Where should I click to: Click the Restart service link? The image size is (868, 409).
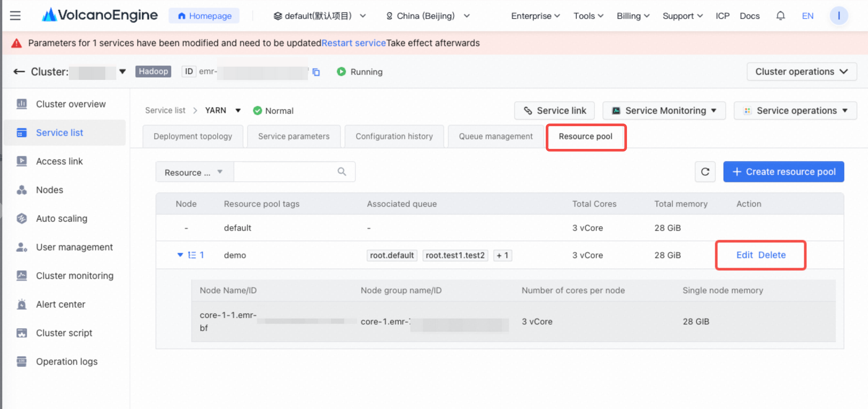point(353,43)
